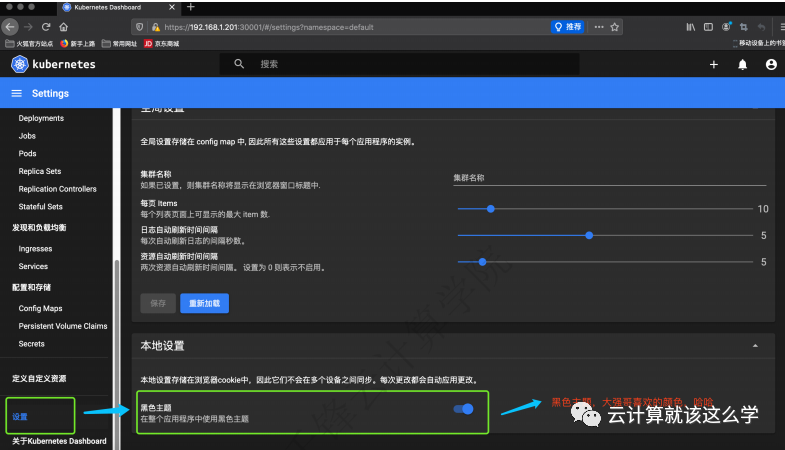Create a new resource with plus icon

point(714,64)
